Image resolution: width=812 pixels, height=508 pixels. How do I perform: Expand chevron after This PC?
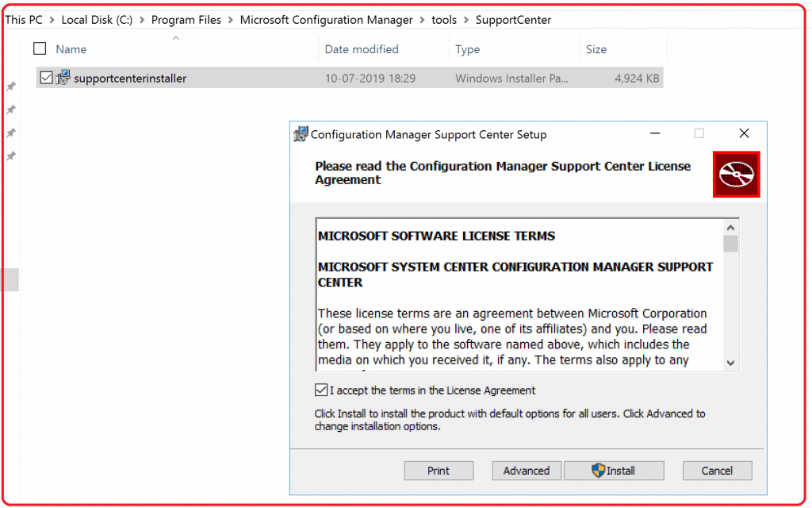tap(52, 20)
